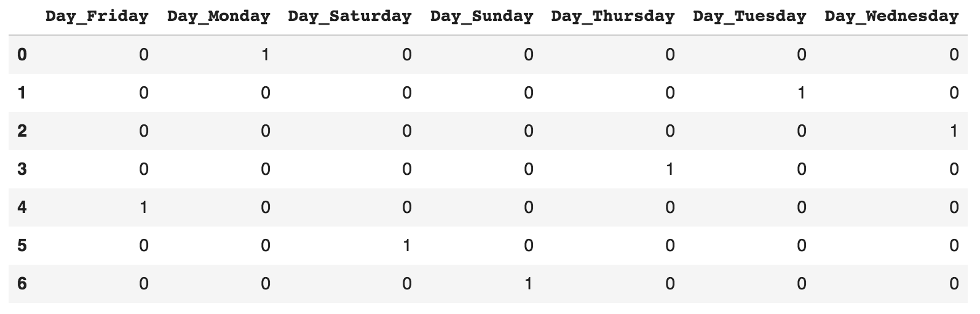The height and width of the screenshot is (314, 980).
Task: Click the 1 under Day_Friday in row 4
Action: [144, 207]
